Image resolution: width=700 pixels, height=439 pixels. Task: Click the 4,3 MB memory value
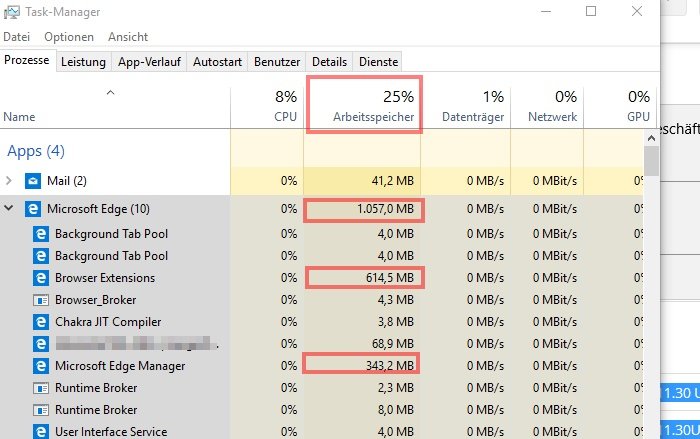pos(396,300)
